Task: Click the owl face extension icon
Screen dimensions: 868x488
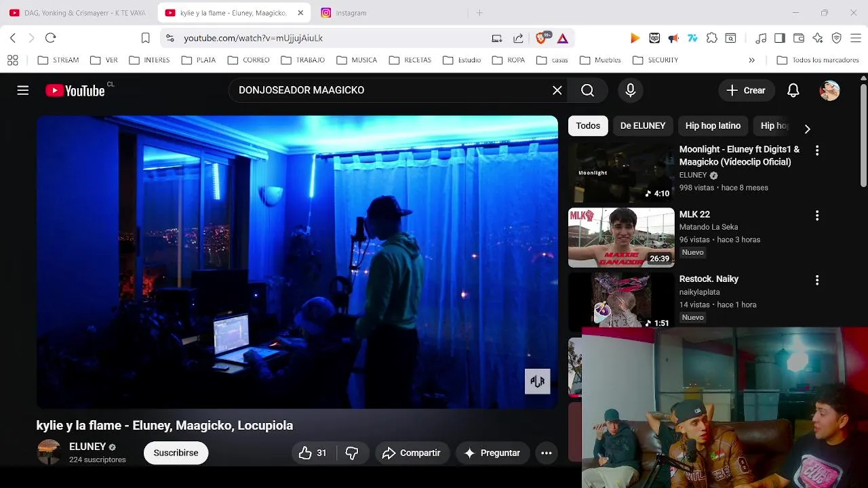Action: tap(654, 38)
